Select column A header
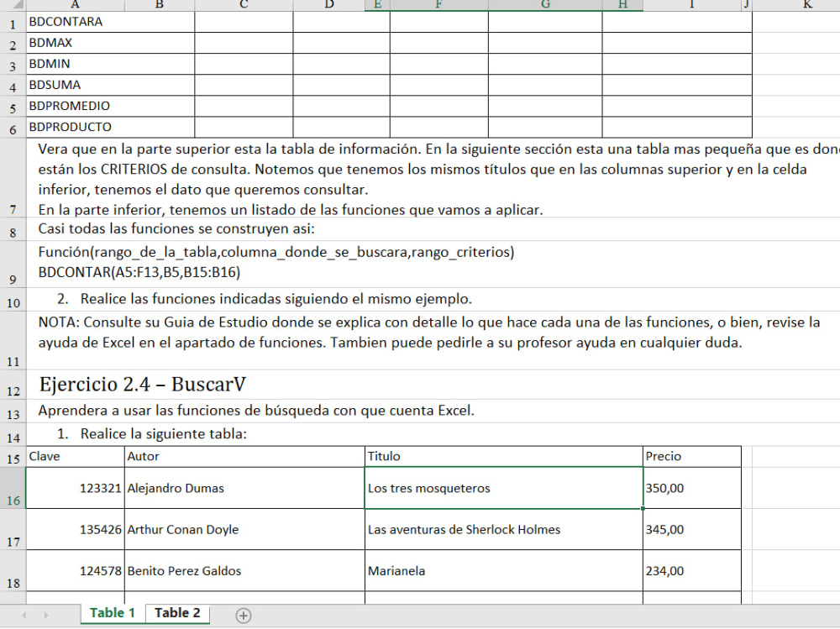Image resolution: width=840 pixels, height=629 pixels. point(75,5)
